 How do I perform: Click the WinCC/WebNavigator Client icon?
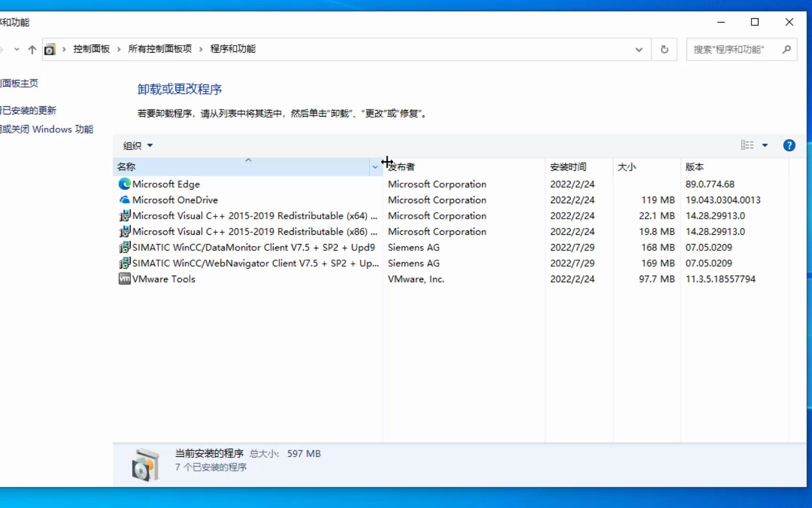(x=125, y=263)
